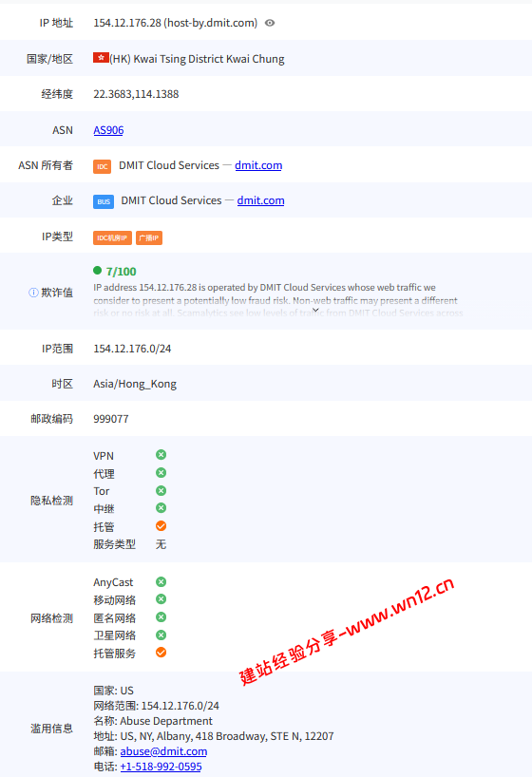Select postal code 999077
Viewport: 532px width, 777px height.
(111, 419)
